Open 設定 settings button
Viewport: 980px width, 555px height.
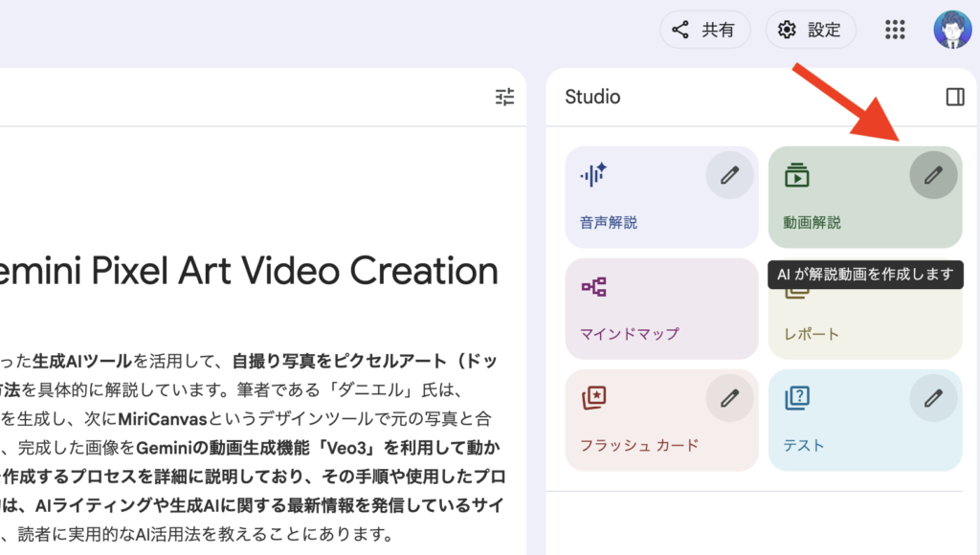pos(811,30)
